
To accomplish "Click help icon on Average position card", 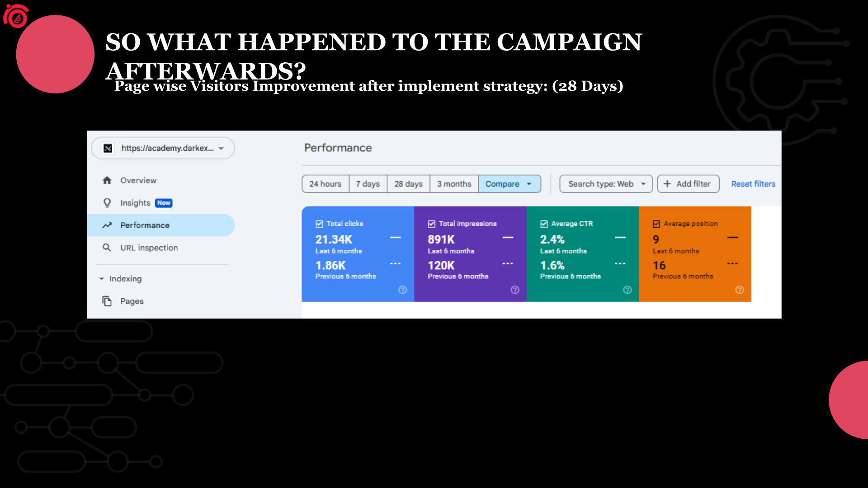I will tap(740, 290).
